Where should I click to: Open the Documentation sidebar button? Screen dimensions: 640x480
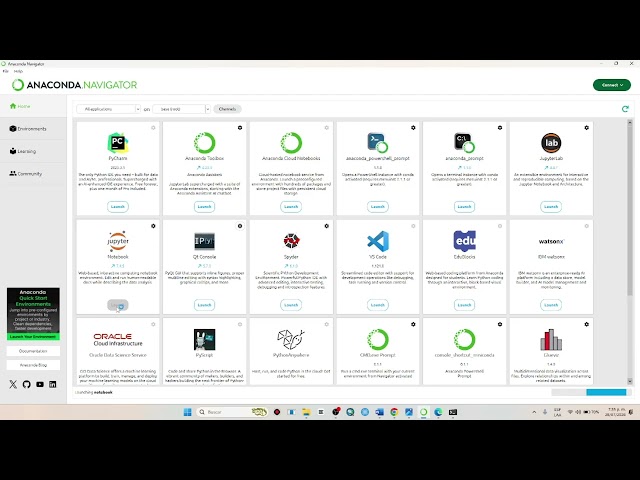[33, 351]
